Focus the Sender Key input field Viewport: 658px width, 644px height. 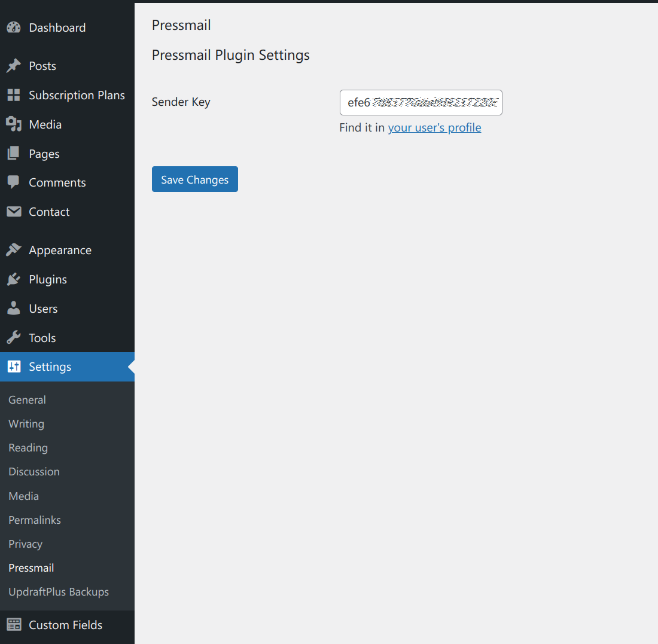(x=421, y=102)
